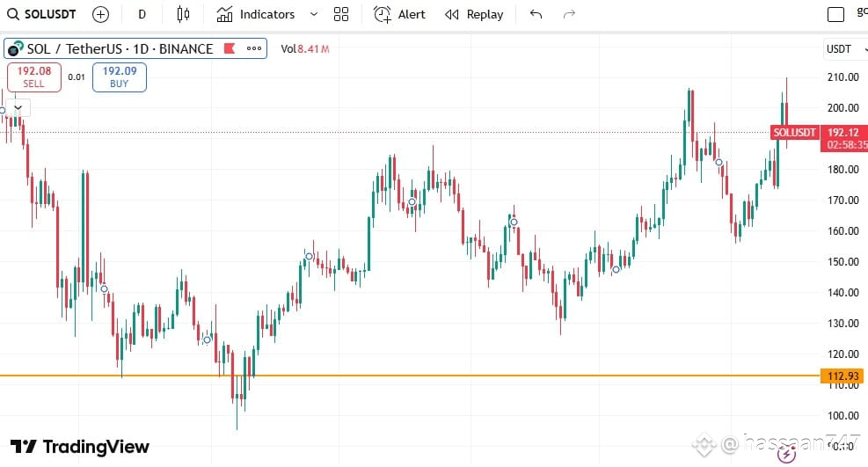The height and width of the screenshot is (467, 868).
Task: Select the 112.93 price line label
Action: click(842, 376)
